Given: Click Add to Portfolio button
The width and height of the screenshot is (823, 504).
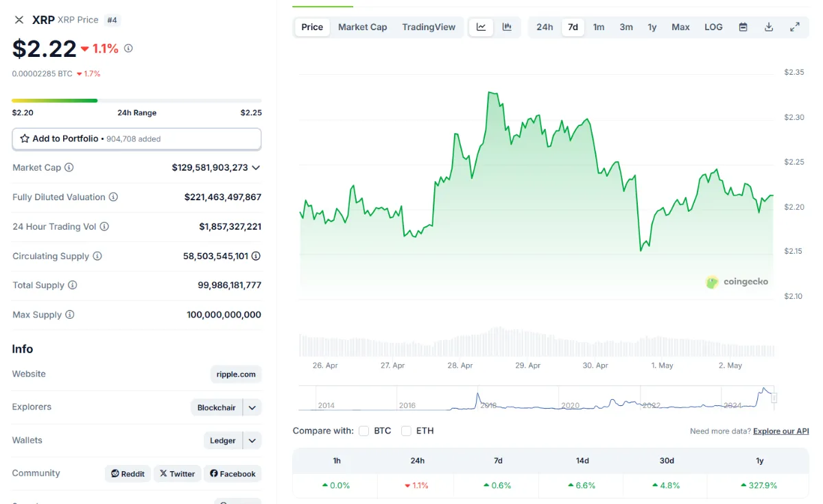Looking at the screenshot, I should point(136,139).
